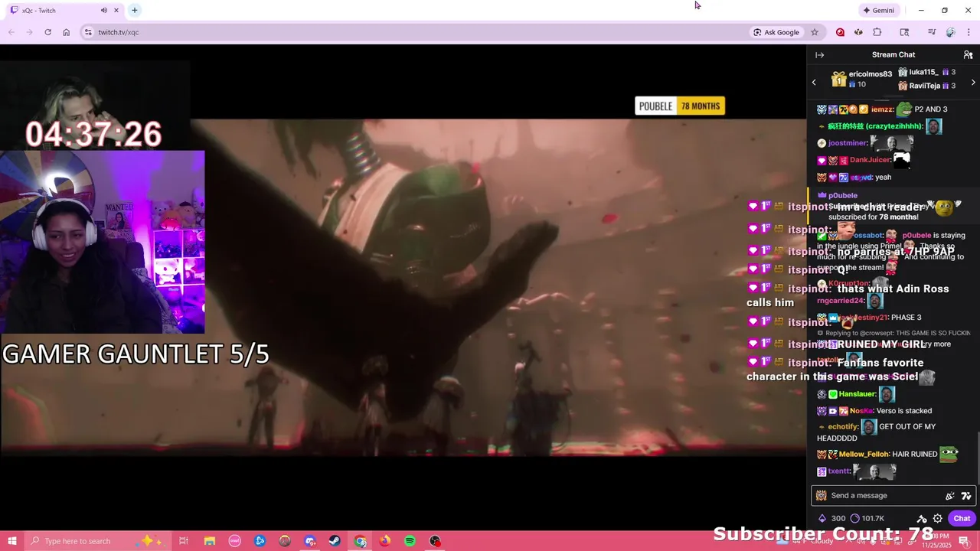Open Windows Start menu
The width and height of the screenshot is (980, 551).
click(x=11, y=541)
